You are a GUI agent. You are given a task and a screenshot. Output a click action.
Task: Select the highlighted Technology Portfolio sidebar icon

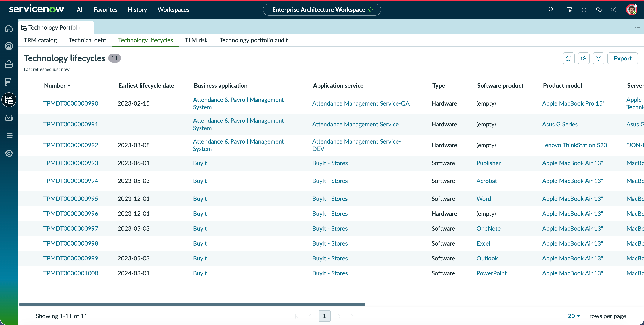click(x=9, y=100)
